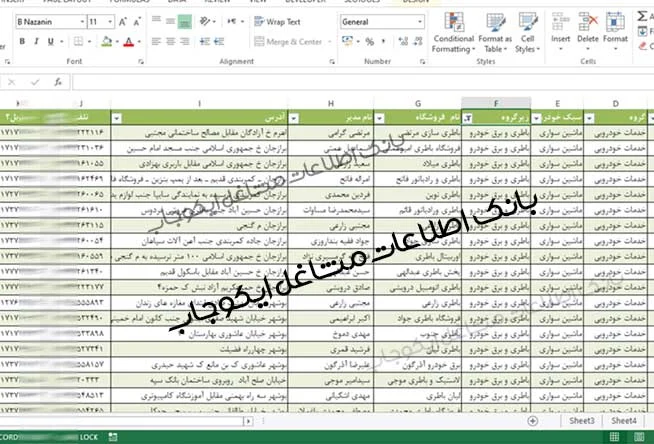Open the General number format dropdown
The width and height of the screenshot is (654, 444).
(x=420, y=22)
